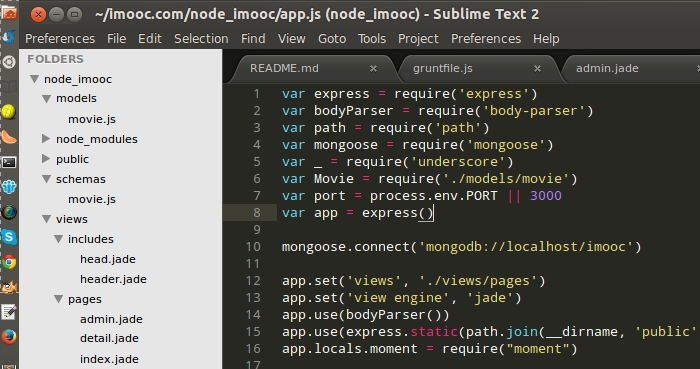Open index.jade in the sidebar
The height and width of the screenshot is (369, 700).
point(109,359)
